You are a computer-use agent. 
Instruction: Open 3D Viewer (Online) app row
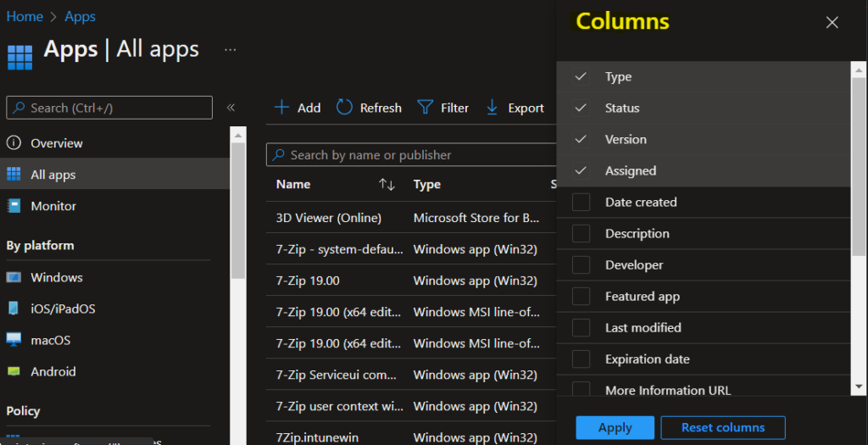pyautogui.click(x=328, y=218)
